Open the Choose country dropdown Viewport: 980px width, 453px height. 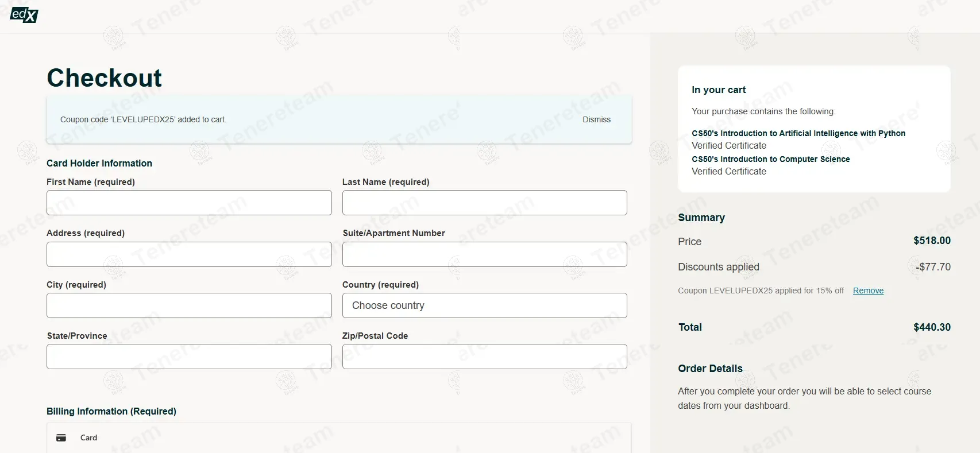pos(484,305)
